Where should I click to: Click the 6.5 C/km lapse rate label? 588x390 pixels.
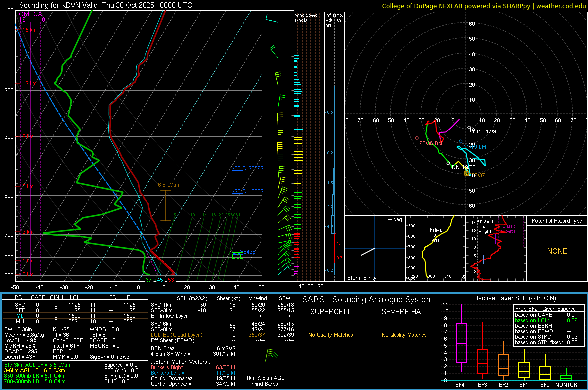[x=168, y=185]
